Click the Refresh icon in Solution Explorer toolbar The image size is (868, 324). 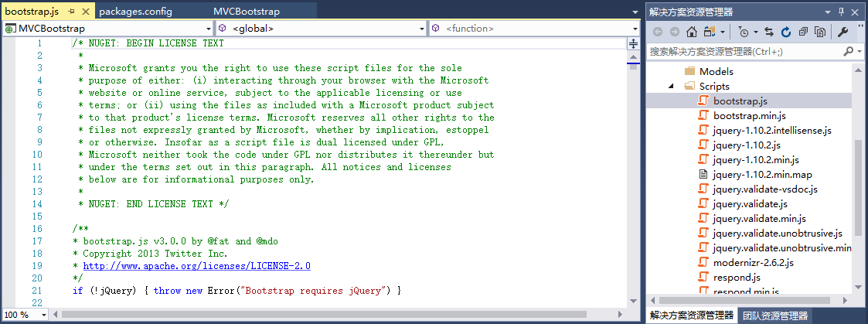(786, 32)
